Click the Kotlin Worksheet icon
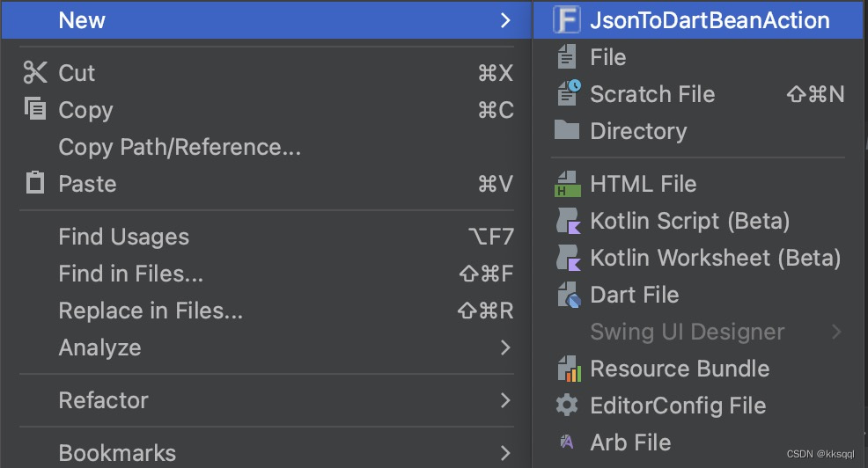The height and width of the screenshot is (468, 868). click(568, 258)
